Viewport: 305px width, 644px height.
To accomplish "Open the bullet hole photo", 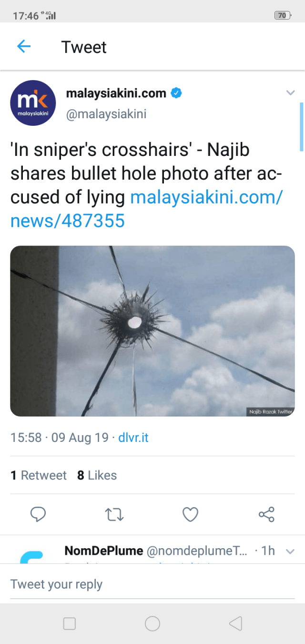I will (152, 331).
